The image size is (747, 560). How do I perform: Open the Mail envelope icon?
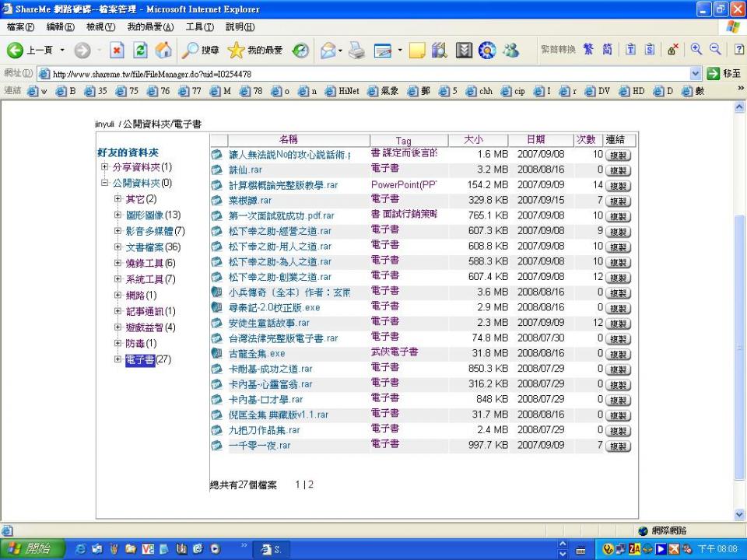pos(328,50)
